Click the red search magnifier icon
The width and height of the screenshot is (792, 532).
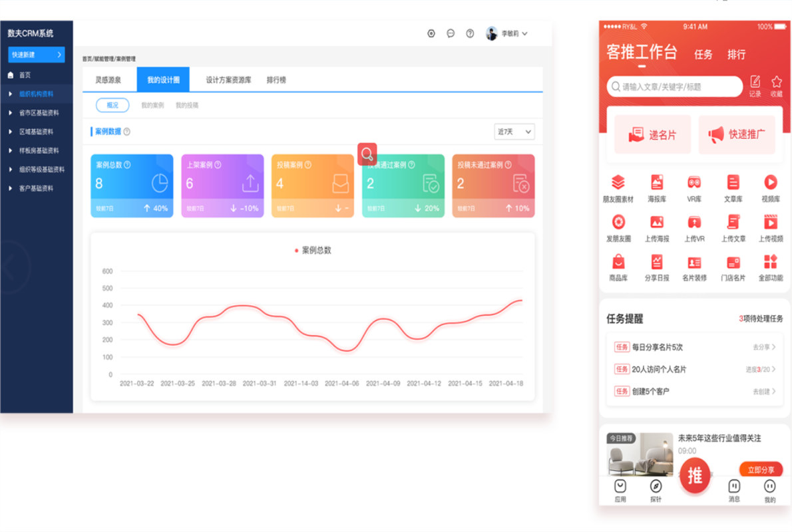[x=367, y=154]
